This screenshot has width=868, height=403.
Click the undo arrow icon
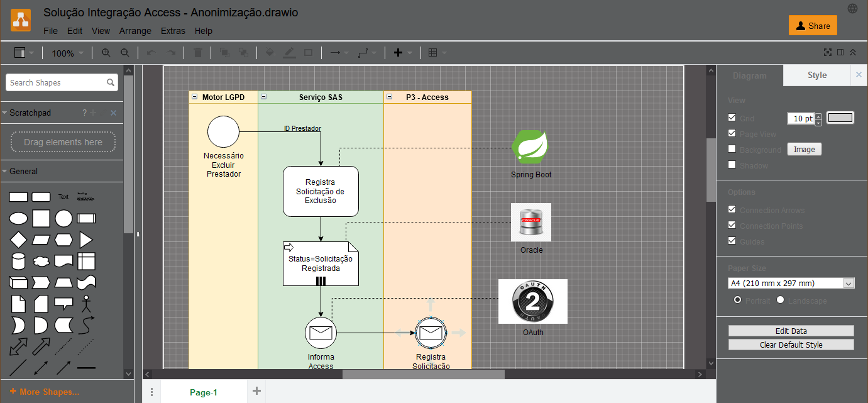151,53
